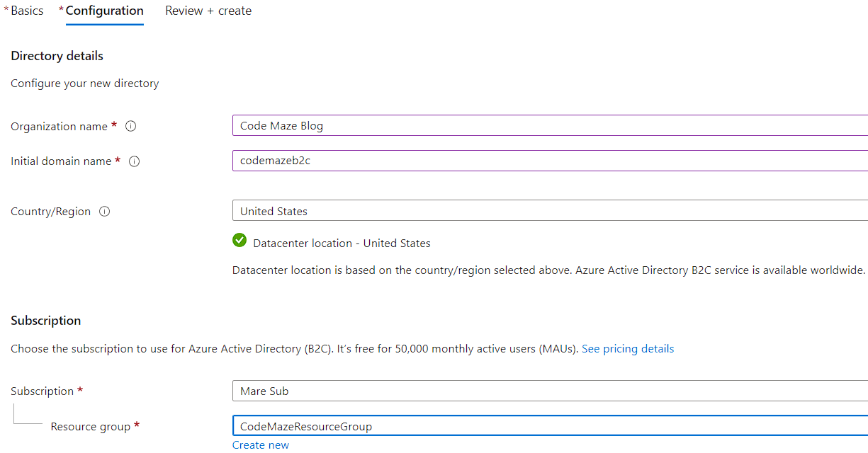Open the Resource group combo box

(x=549, y=426)
